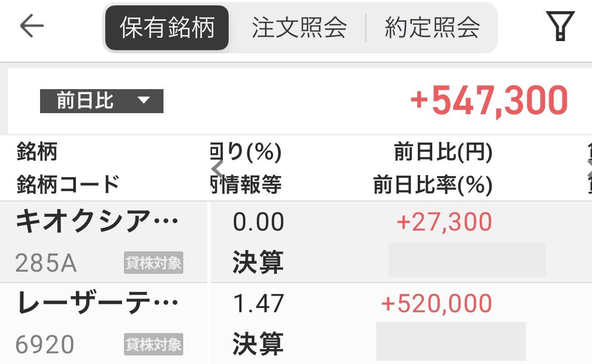This screenshot has height=364, width=592.
Task: Select the +27,300 day change value
Action: [445, 222]
